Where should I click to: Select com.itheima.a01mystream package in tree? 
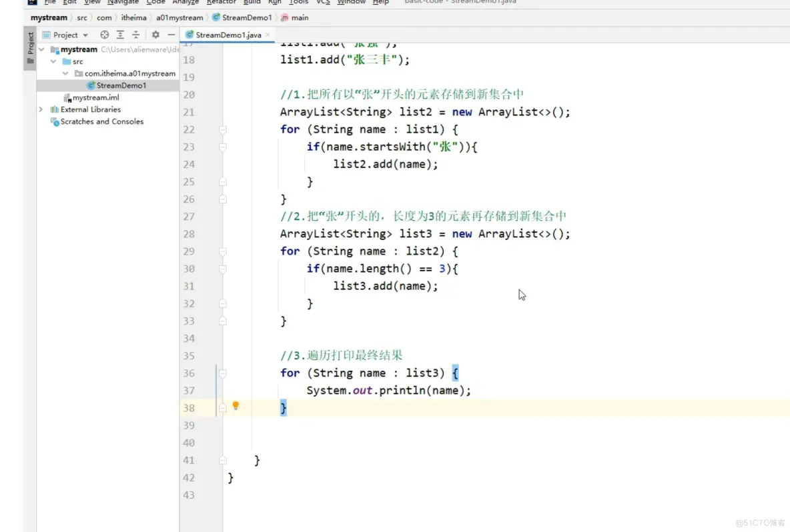click(129, 73)
